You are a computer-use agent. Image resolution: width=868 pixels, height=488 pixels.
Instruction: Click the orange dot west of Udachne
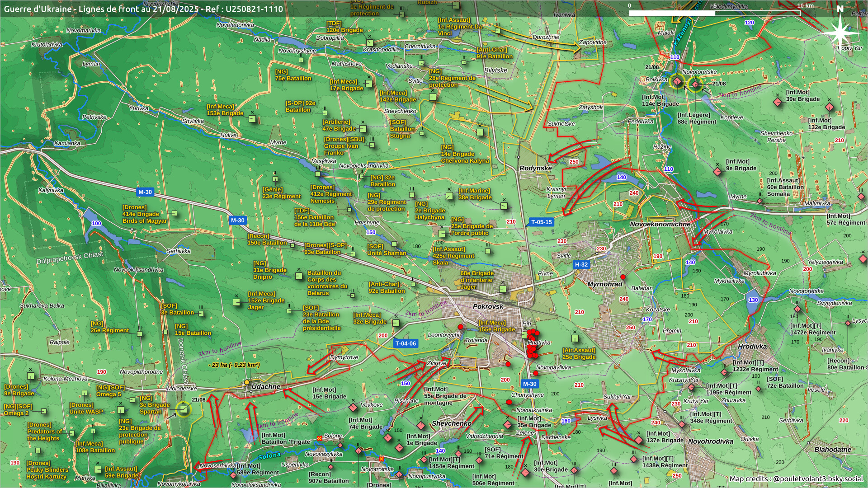[x=247, y=382]
